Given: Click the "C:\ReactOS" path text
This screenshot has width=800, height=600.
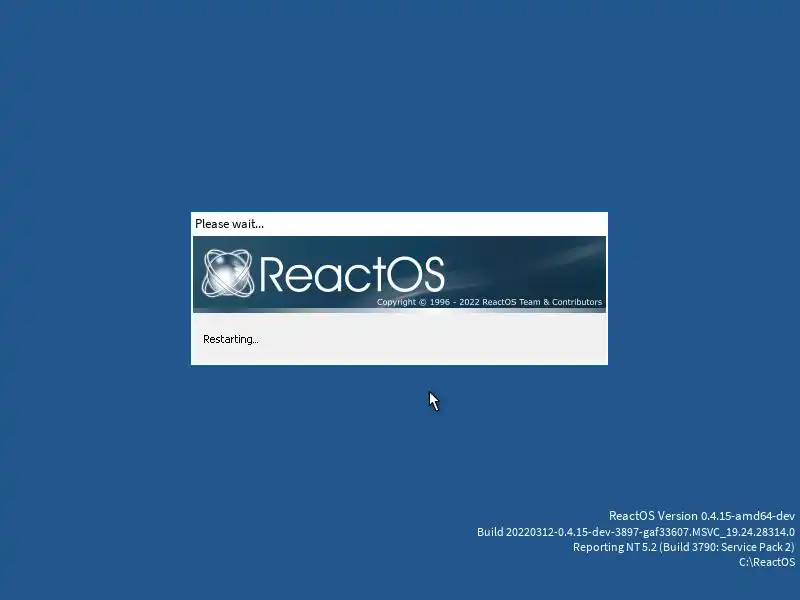Looking at the screenshot, I should (767, 562).
